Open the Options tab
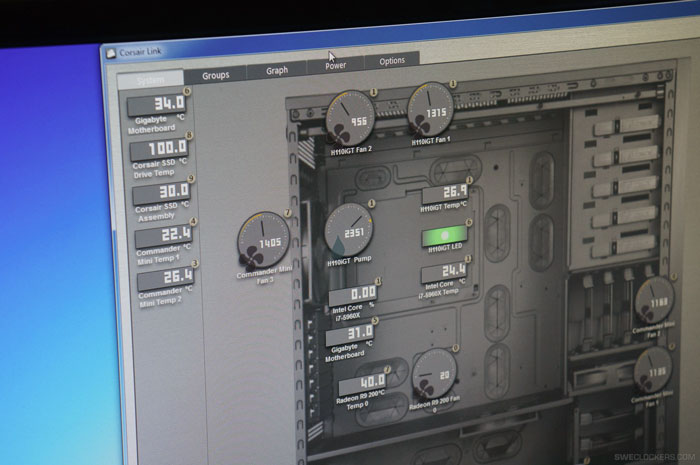 (x=392, y=61)
